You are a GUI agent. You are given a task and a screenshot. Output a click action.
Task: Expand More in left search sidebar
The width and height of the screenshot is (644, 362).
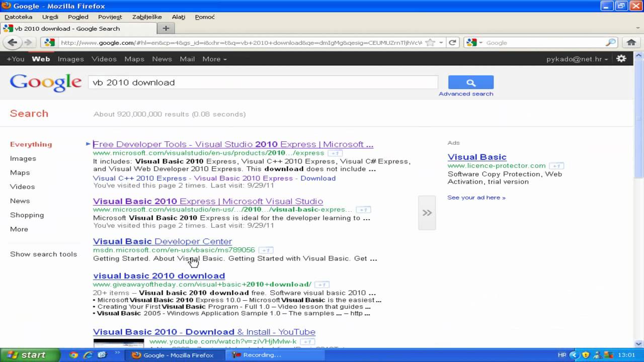tap(19, 229)
